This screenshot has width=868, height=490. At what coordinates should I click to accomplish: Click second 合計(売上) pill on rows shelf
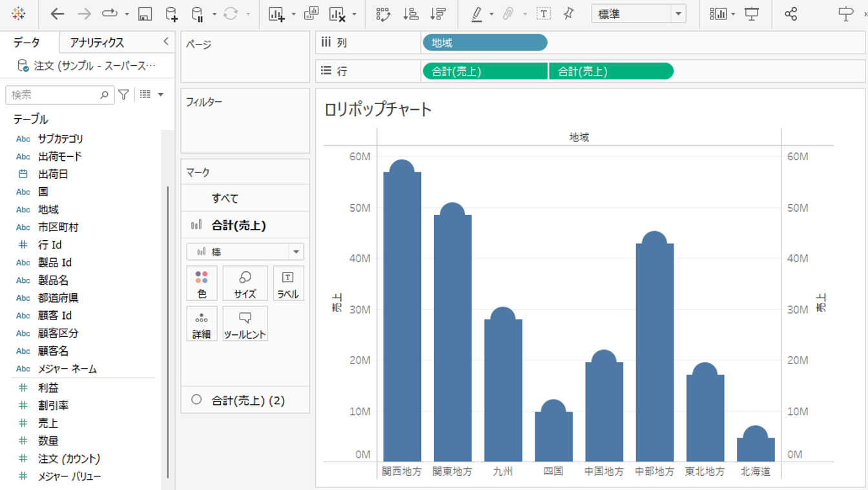tap(611, 72)
